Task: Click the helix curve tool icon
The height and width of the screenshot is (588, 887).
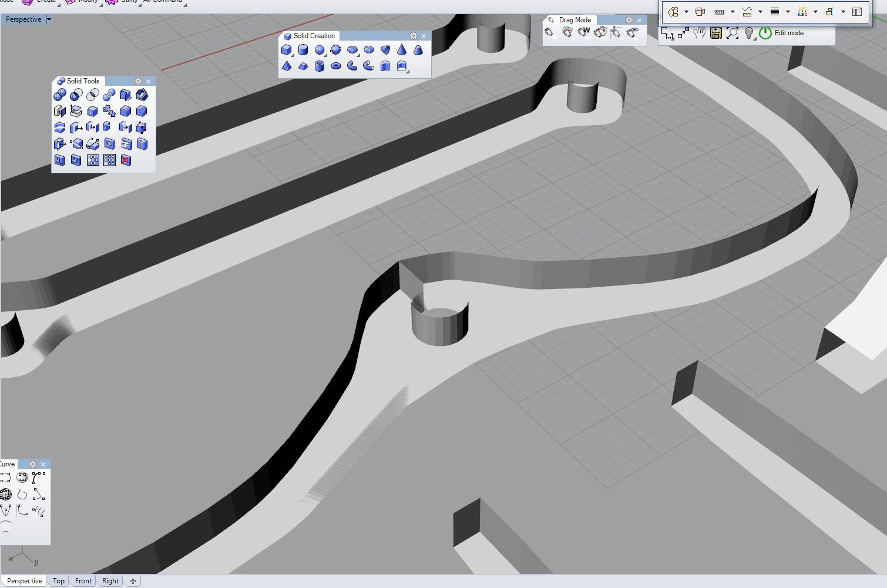Action: tap(39, 510)
